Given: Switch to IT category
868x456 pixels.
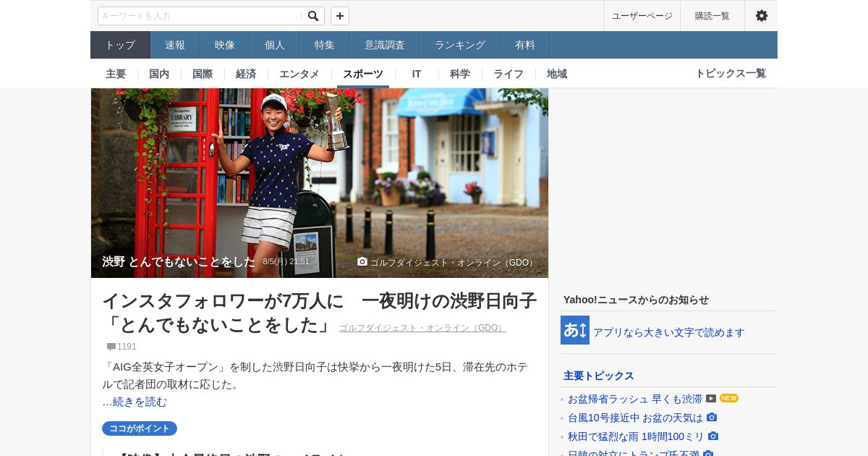Looking at the screenshot, I should [417, 73].
